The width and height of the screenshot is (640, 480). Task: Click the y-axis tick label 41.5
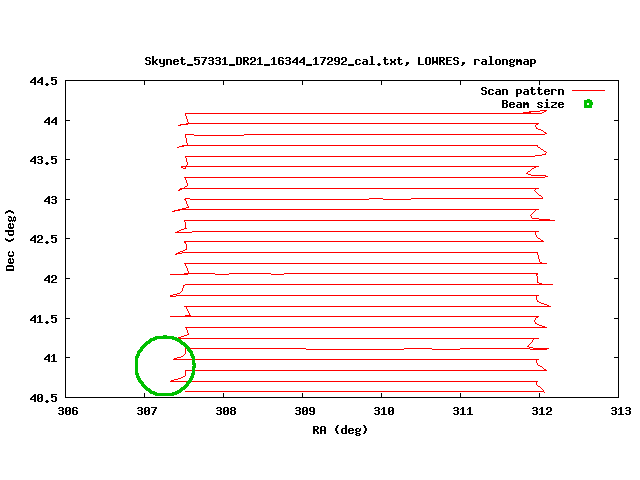43,319
